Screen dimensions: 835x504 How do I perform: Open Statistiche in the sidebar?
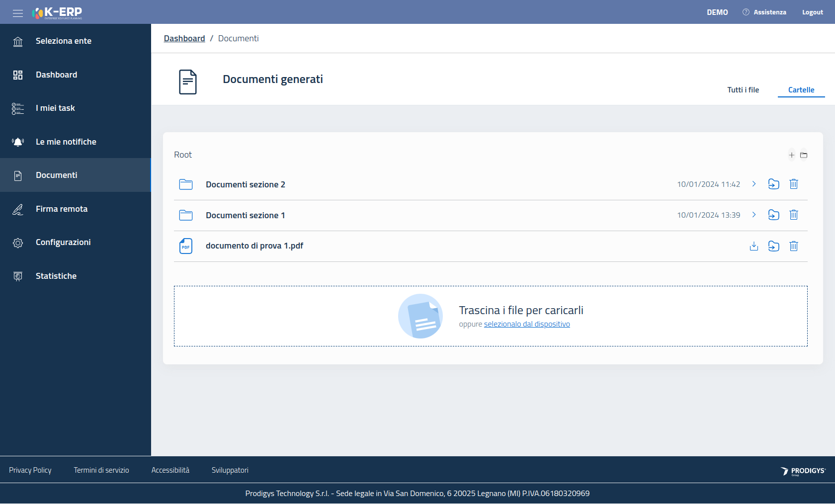pyautogui.click(x=56, y=276)
